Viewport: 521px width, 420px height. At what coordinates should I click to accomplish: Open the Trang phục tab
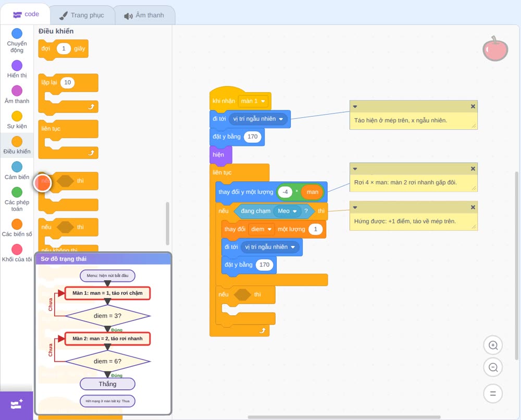coord(82,15)
